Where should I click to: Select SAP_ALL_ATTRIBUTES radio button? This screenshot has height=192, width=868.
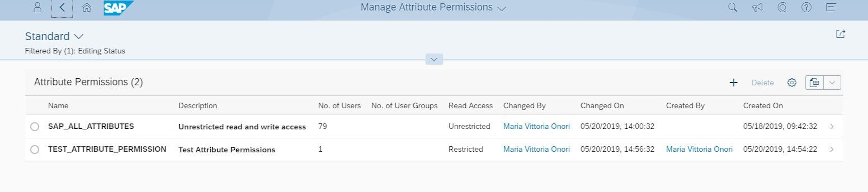[x=35, y=127]
